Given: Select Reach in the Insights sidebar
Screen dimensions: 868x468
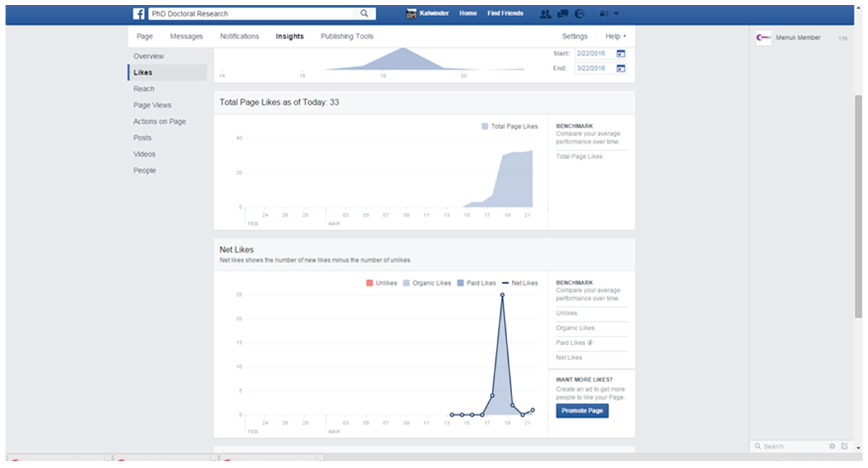Looking at the screenshot, I should pos(144,89).
